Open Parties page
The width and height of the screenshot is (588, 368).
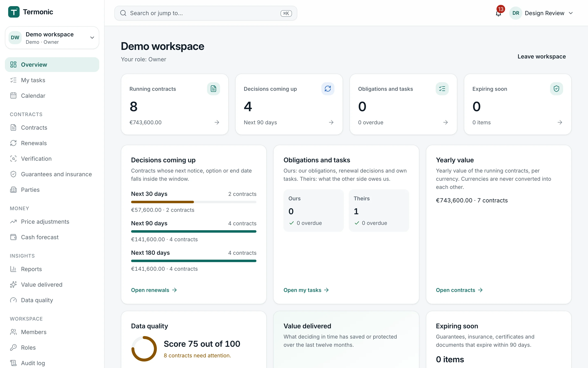tap(52, 190)
